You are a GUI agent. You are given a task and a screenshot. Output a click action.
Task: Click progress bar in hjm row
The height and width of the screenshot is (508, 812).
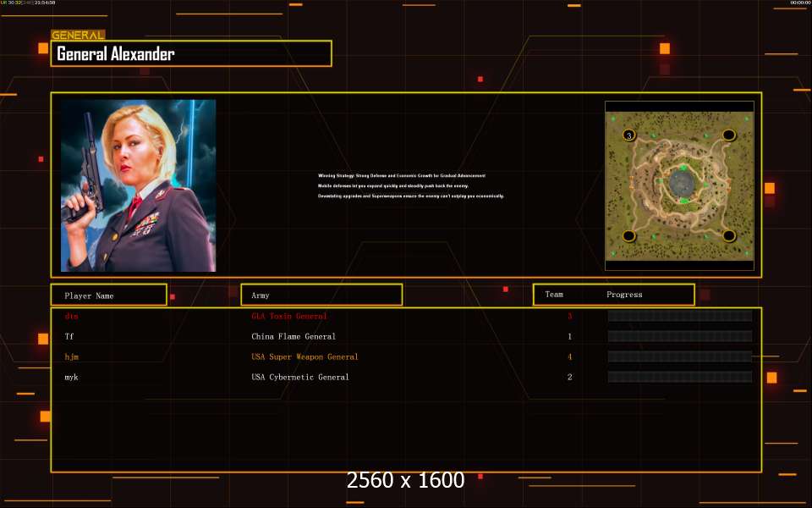[680, 356]
